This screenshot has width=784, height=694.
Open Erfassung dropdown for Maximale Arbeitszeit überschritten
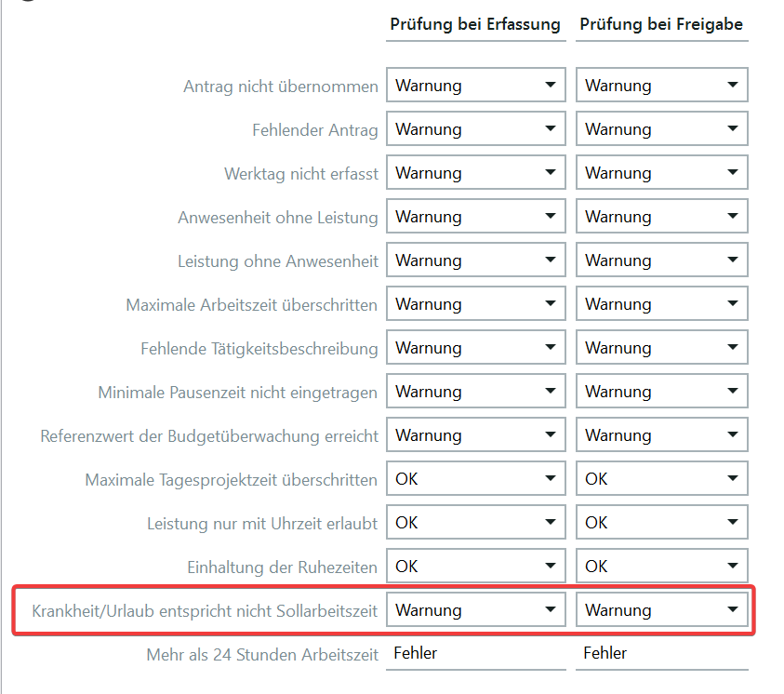coord(475,304)
